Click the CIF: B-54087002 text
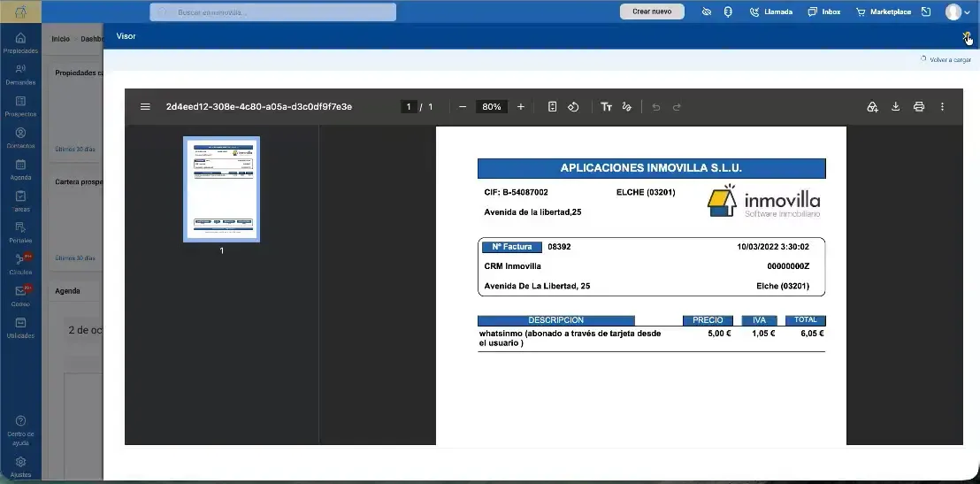 (x=517, y=193)
